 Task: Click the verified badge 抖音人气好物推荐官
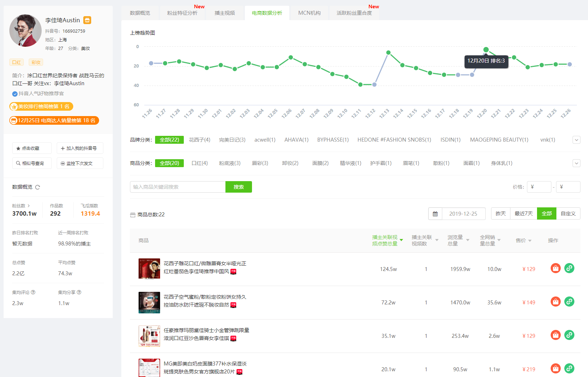point(38,94)
